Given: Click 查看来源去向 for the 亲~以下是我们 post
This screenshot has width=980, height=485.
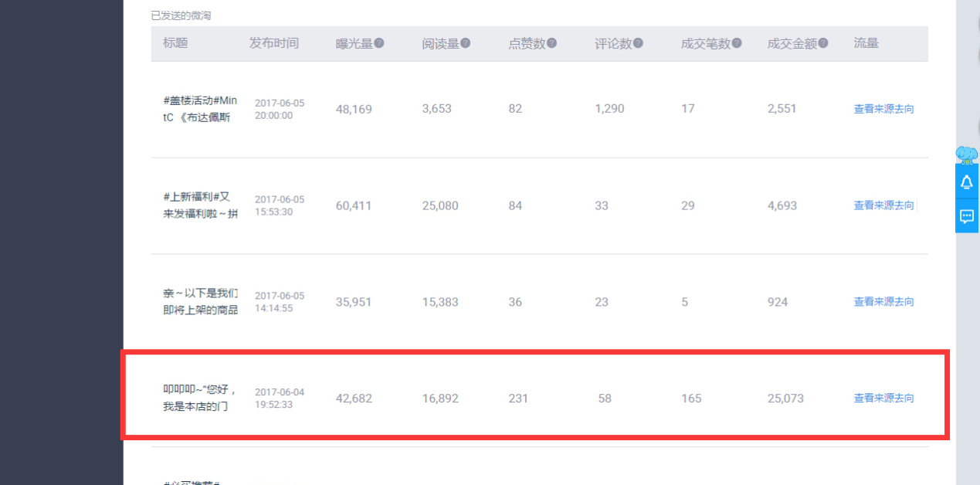Looking at the screenshot, I should pos(883,302).
